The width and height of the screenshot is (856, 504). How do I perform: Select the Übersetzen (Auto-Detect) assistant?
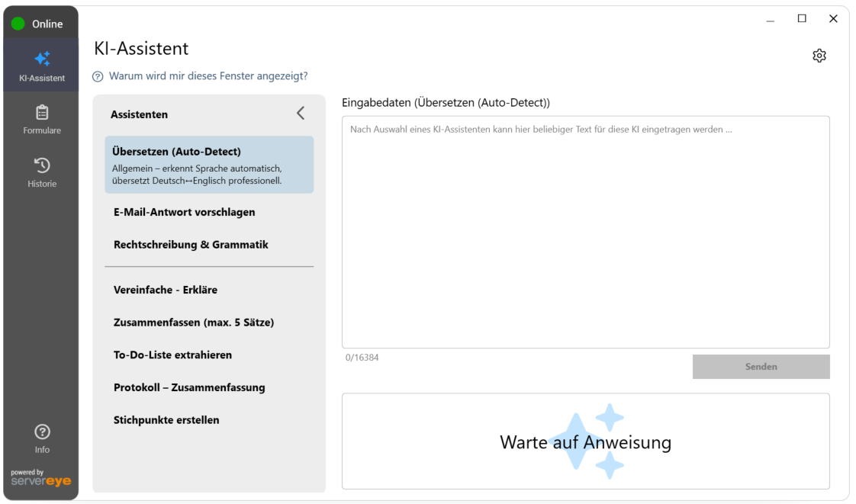(x=209, y=165)
